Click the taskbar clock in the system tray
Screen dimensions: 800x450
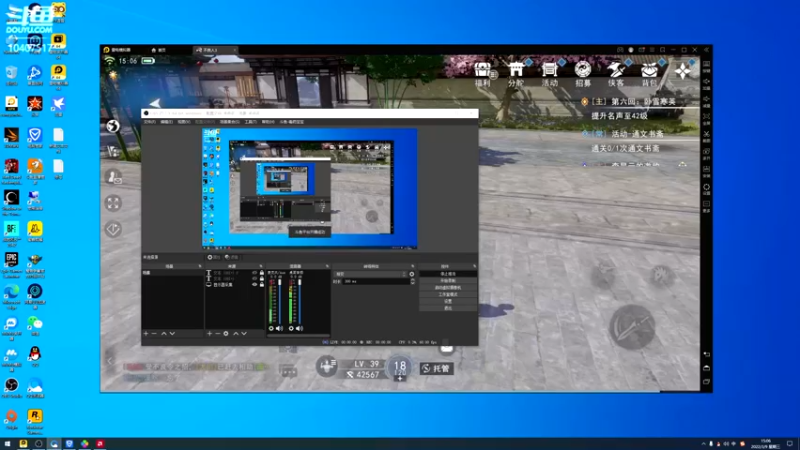(x=766, y=443)
